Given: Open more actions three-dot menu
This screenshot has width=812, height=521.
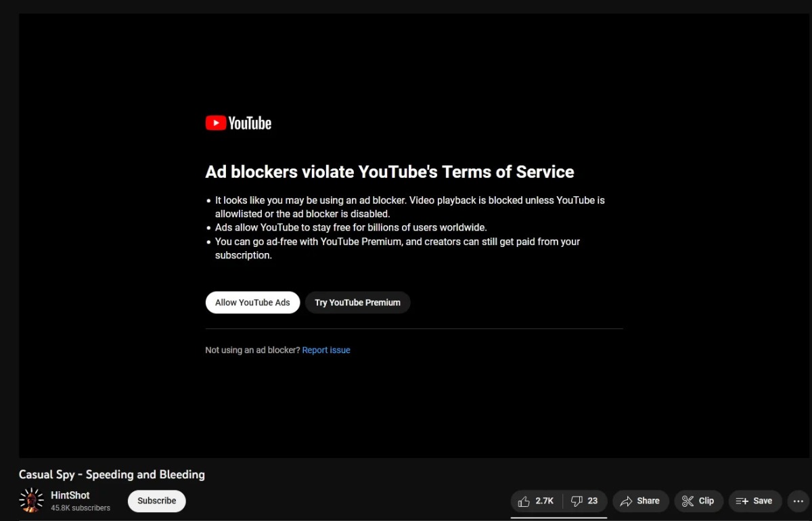Looking at the screenshot, I should 798,501.
